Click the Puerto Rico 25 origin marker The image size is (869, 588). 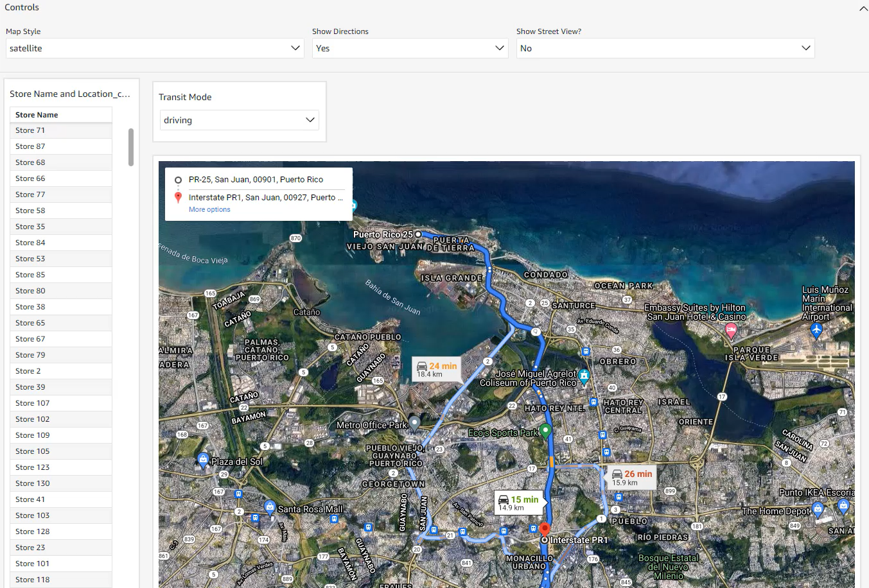[x=418, y=234]
